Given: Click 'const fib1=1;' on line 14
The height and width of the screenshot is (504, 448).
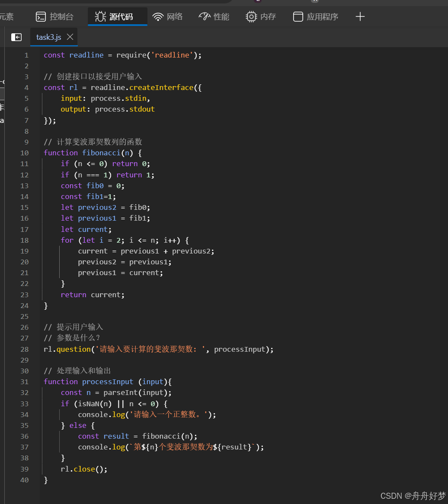Looking at the screenshot, I should pos(88,197).
